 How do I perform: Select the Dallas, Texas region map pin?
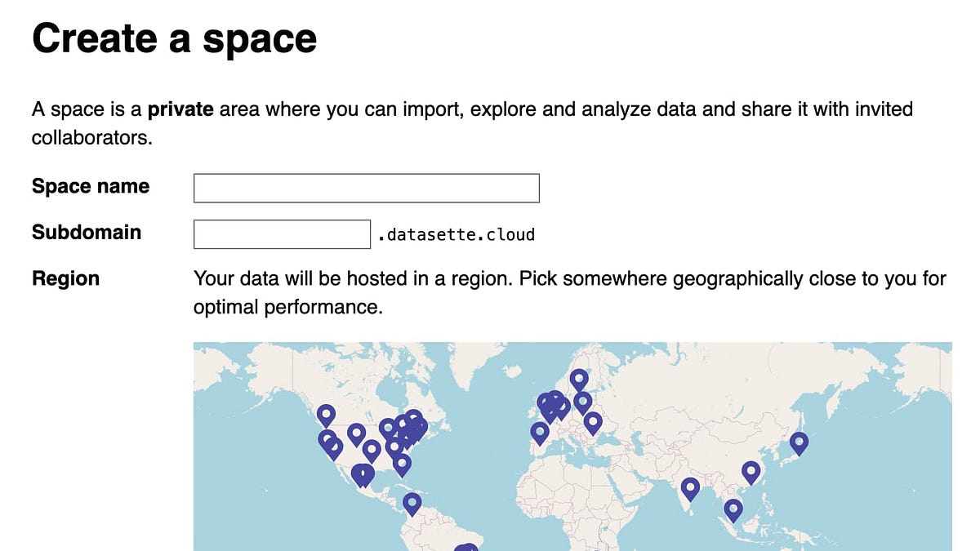pyautogui.click(x=372, y=451)
